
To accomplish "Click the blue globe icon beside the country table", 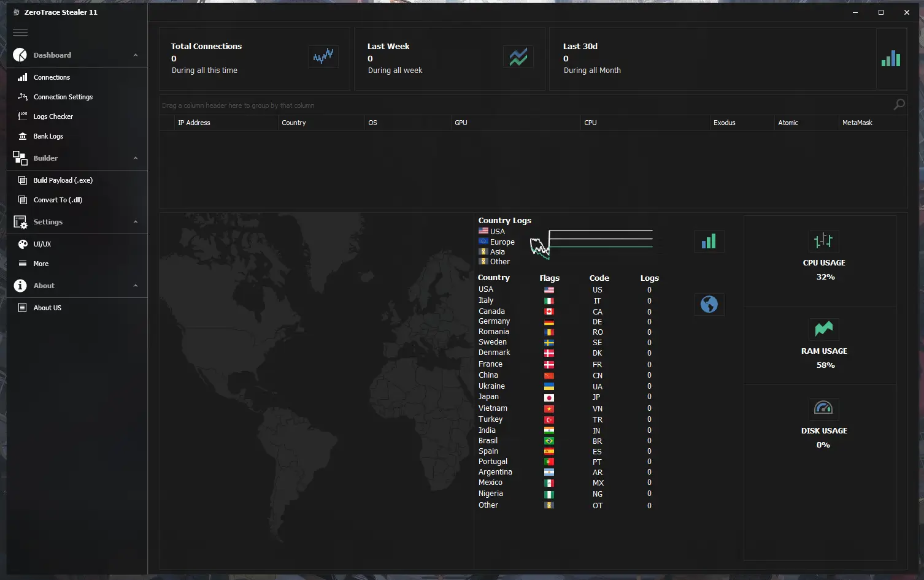I will [709, 304].
